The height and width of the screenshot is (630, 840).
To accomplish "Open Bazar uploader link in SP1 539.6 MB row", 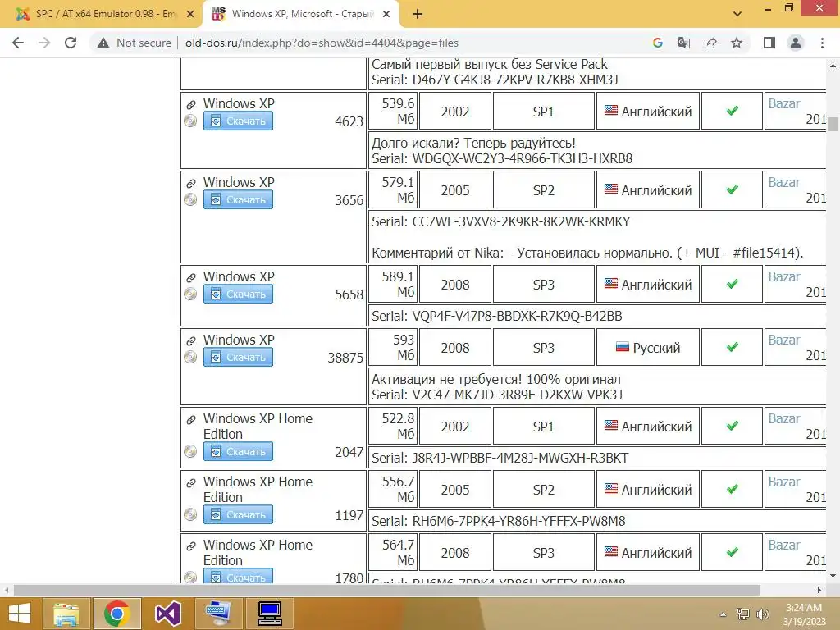I will 783,103.
